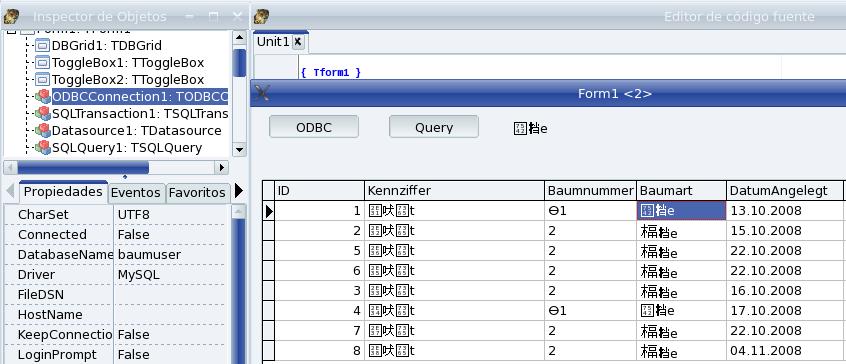
Task: Show previous inspector tabs with left arrow
Action: click(x=10, y=191)
